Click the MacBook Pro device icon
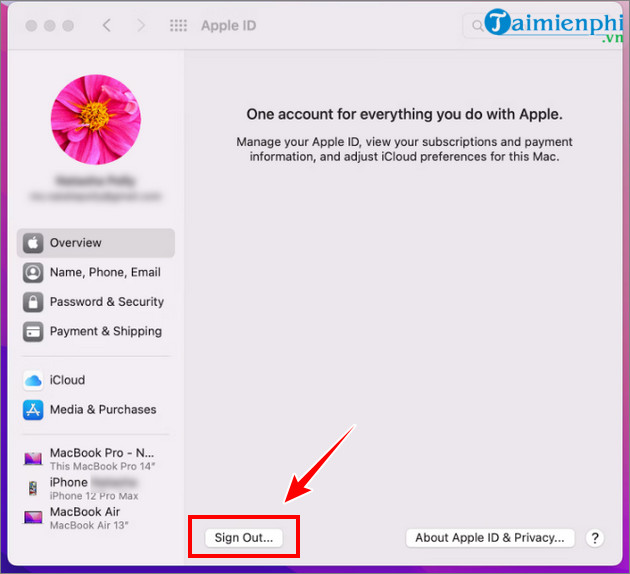 point(33,459)
